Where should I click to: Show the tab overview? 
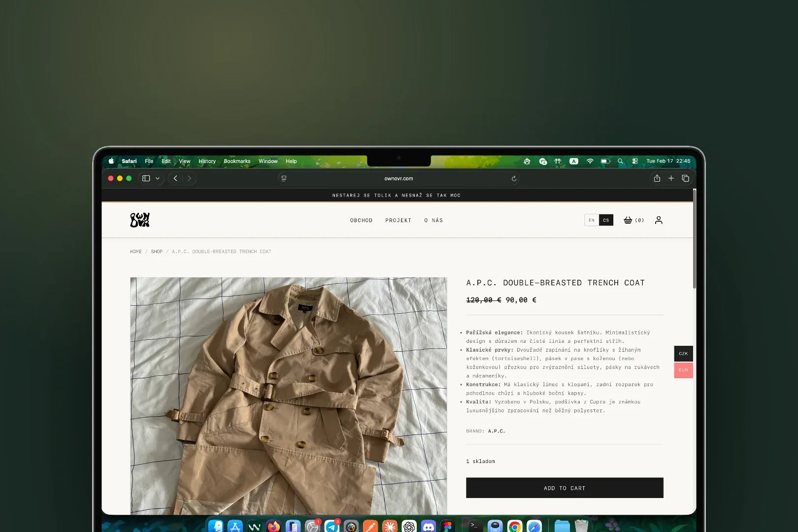pyautogui.click(x=685, y=178)
